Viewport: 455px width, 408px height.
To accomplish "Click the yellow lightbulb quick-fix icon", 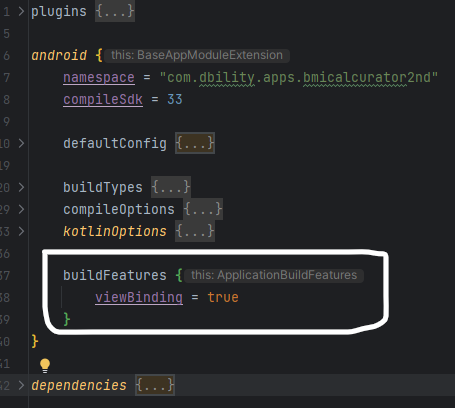I will [x=45, y=365].
